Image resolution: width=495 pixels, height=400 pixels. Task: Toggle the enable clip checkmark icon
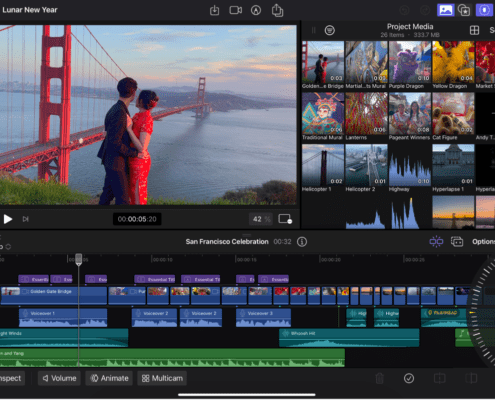tap(409, 378)
